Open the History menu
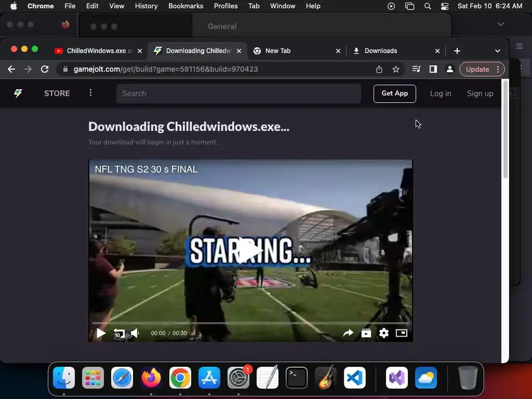Image resolution: width=532 pixels, height=399 pixels. [146, 6]
